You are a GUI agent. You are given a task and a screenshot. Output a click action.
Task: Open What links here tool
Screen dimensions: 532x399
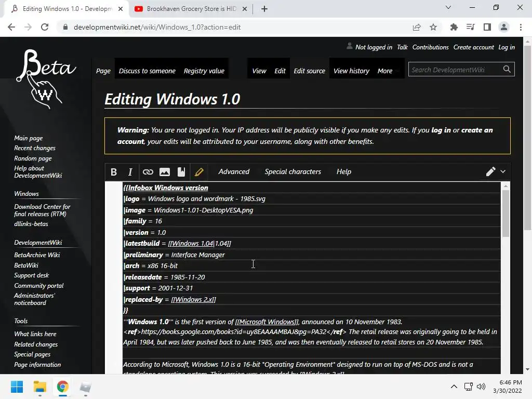click(x=35, y=334)
